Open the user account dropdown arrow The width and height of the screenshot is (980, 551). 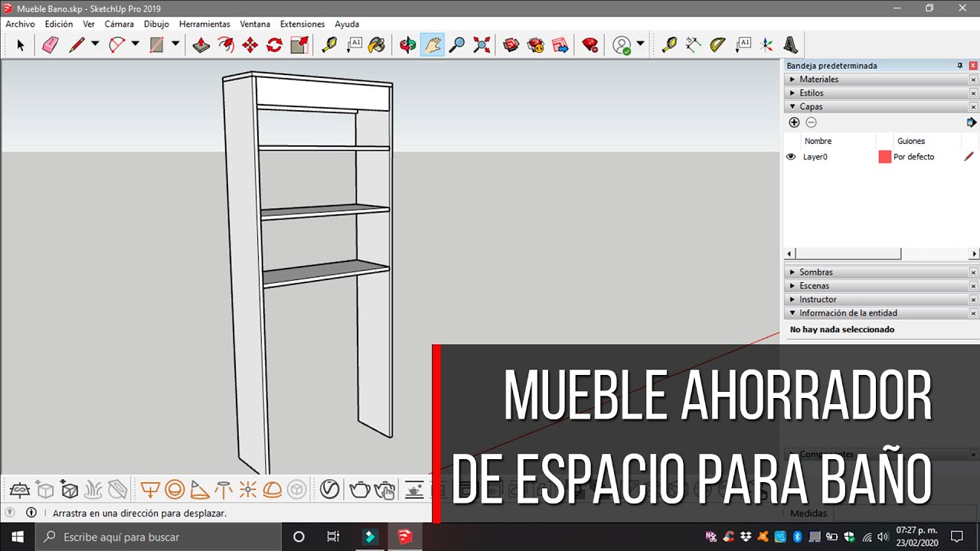[x=640, y=44]
